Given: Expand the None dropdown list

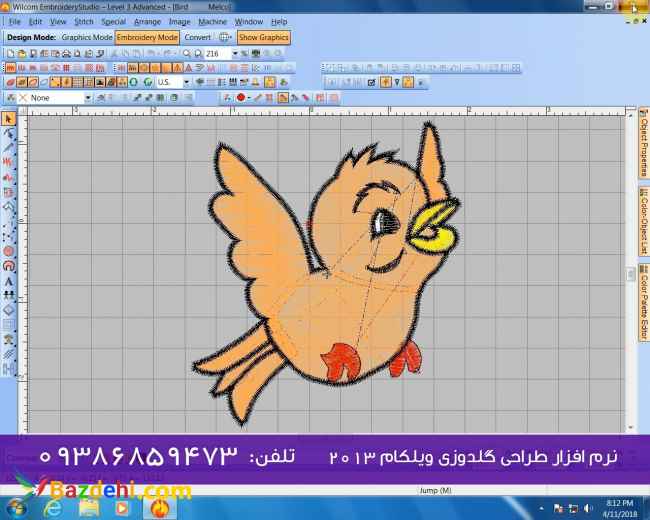Looking at the screenshot, I should click(x=87, y=98).
